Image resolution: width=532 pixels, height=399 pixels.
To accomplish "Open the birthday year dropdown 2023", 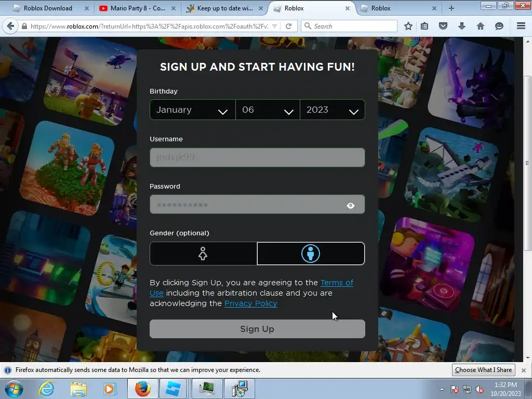I will [x=332, y=110].
